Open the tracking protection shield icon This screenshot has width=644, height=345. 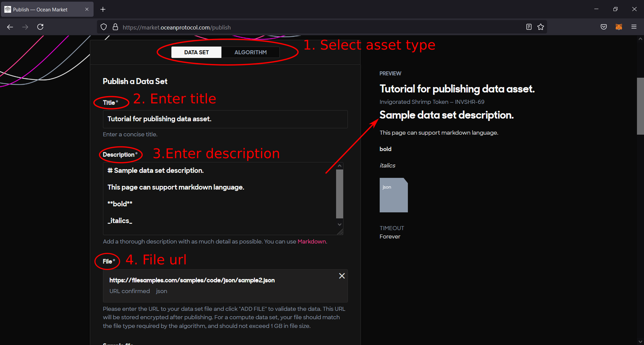click(104, 27)
